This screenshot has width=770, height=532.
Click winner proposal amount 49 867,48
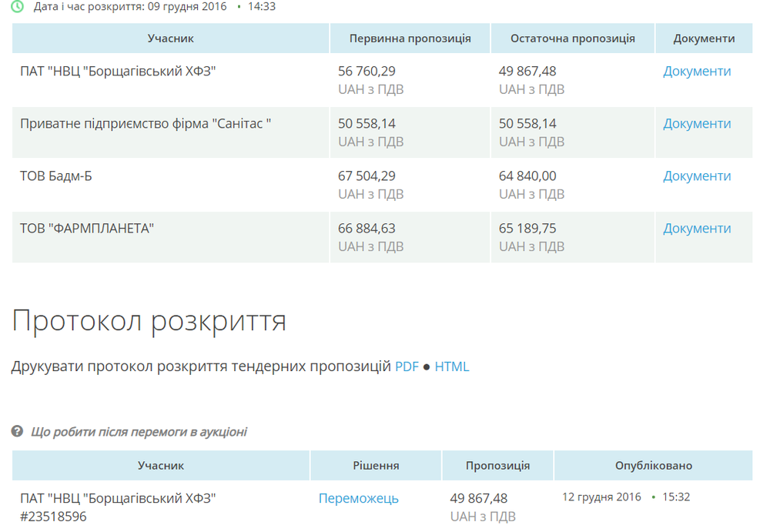(x=479, y=499)
